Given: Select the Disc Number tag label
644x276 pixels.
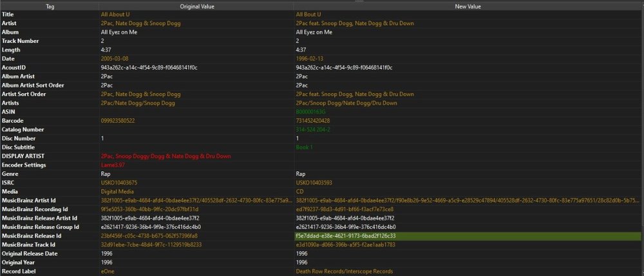Looking at the screenshot, I should click(x=19, y=138).
